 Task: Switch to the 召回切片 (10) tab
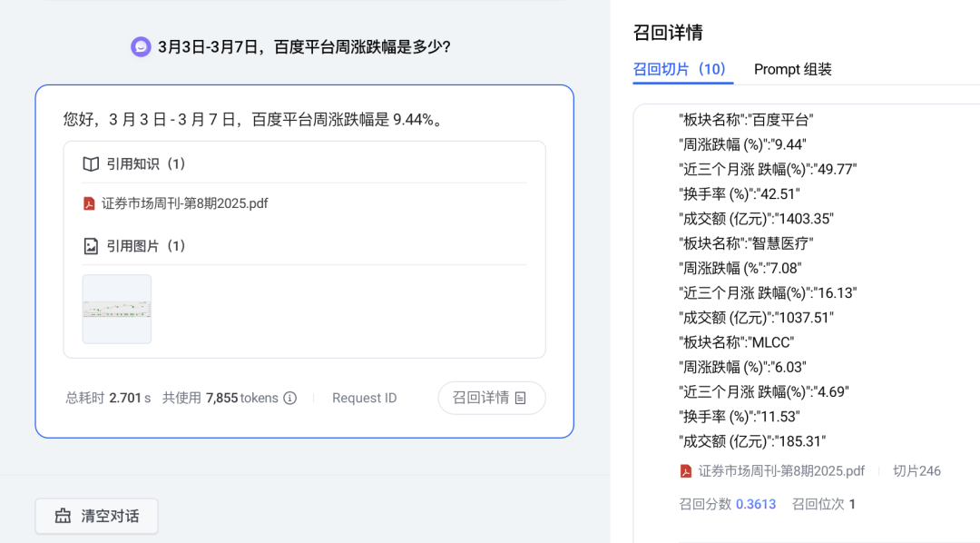click(680, 69)
